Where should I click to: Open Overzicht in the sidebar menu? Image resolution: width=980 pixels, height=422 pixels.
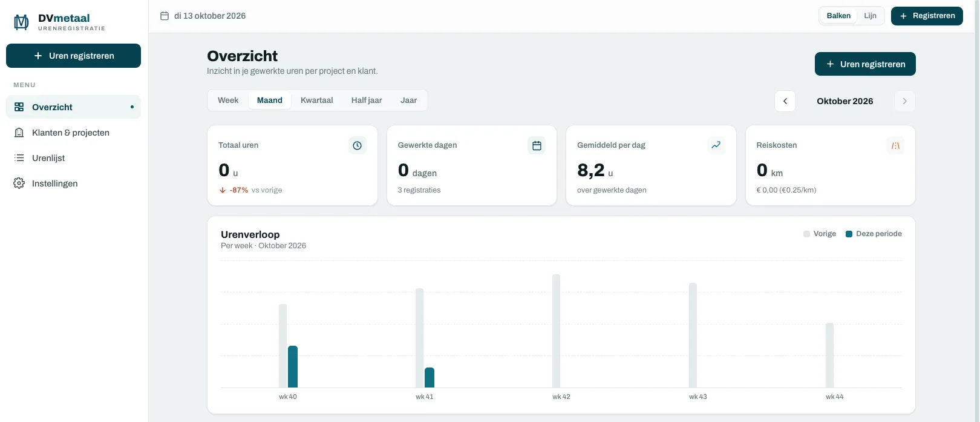click(x=73, y=107)
